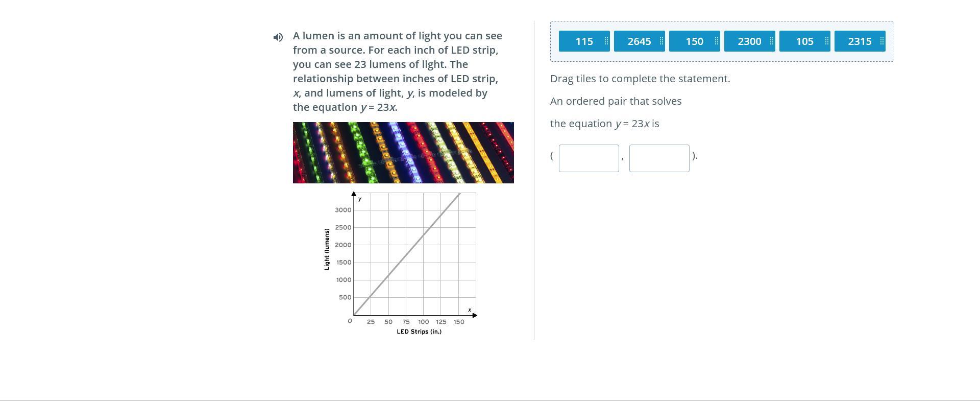Image resolution: width=980 pixels, height=402 pixels.
Task: Click the lumens line graph
Action: pos(414,254)
